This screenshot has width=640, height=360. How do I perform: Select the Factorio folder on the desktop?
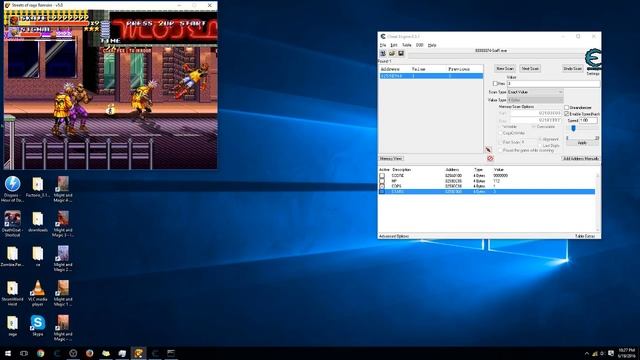click(x=38, y=187)
